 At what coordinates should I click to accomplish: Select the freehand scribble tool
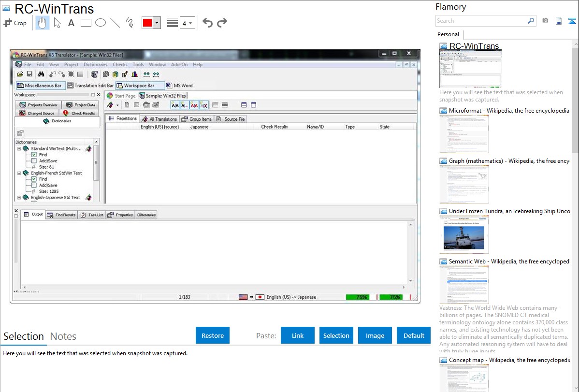(x=130, y=23)
